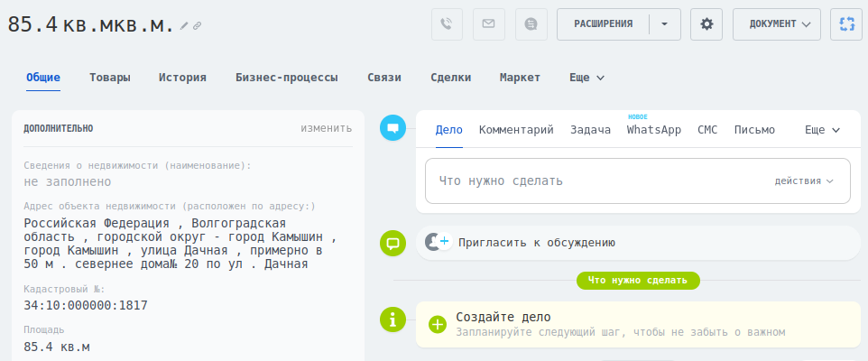Open the действия dropdown in task field
This screenshot has width=868, height=361.
point(804,180)
